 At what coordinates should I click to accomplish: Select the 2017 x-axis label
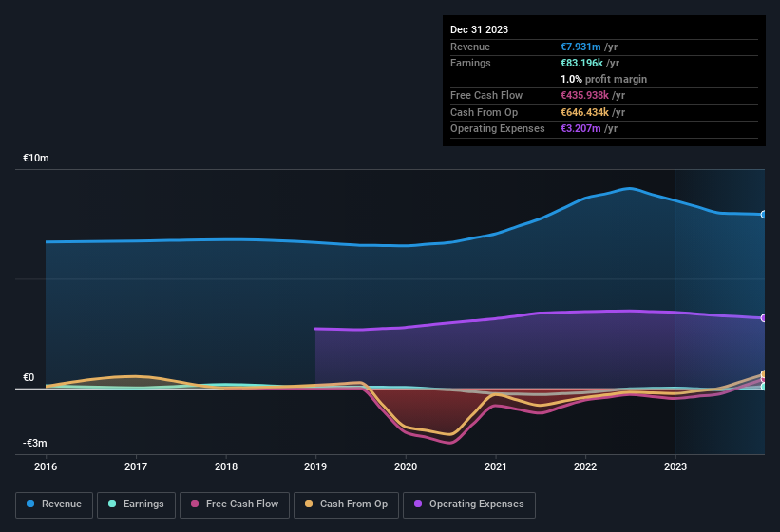(135, 466)
